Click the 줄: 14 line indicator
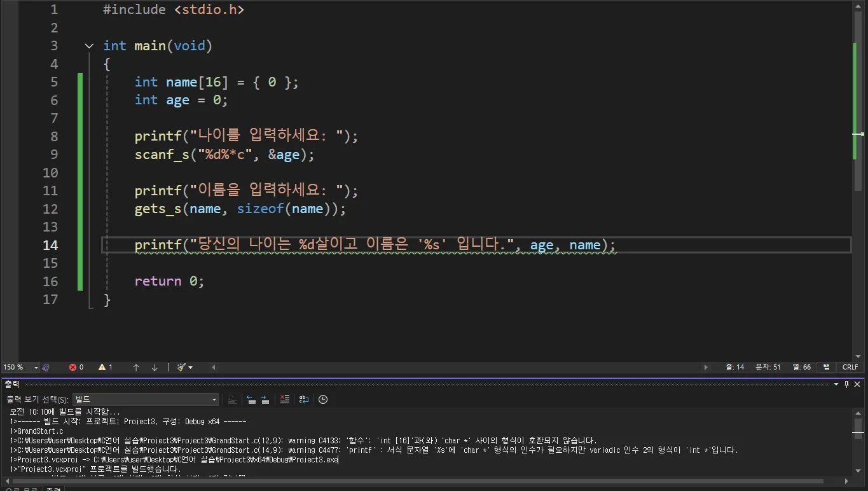 (x=734, y=367)
